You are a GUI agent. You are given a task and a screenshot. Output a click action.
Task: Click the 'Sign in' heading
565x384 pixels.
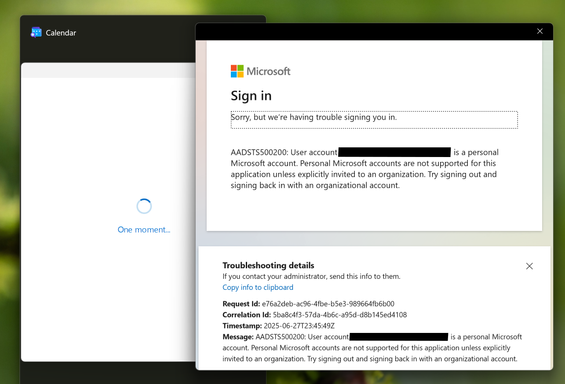(251, 96)
